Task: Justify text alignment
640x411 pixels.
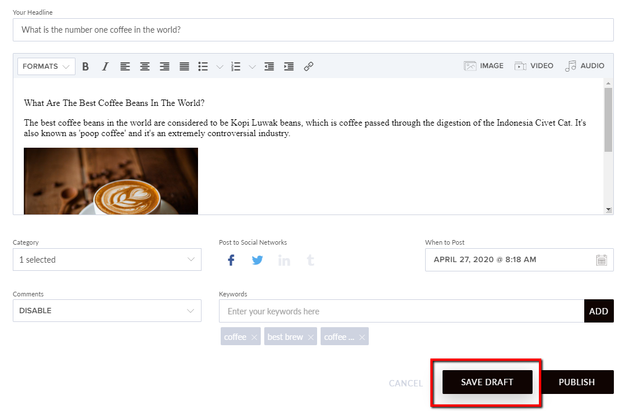Action: pos(184,66)
